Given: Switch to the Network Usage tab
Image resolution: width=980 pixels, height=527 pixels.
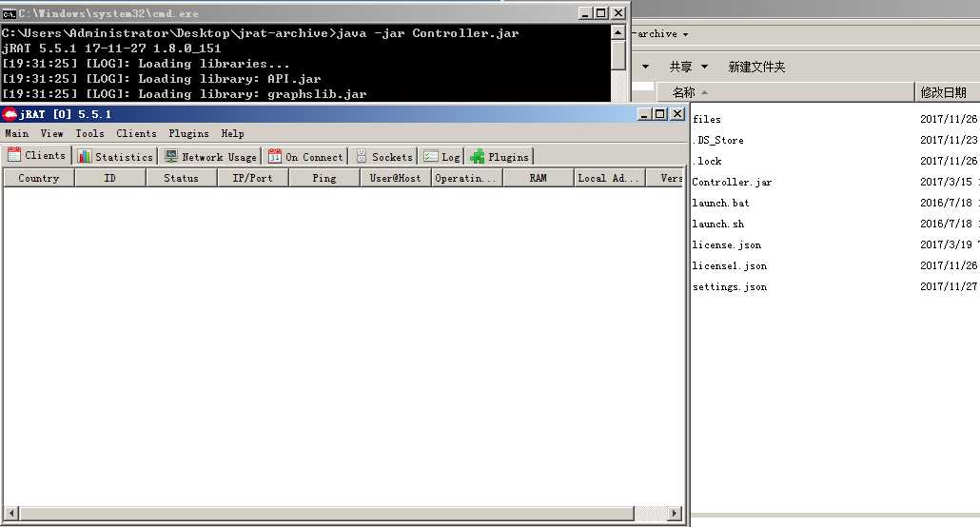Looking at the screenshot, I should pos(210,156).
